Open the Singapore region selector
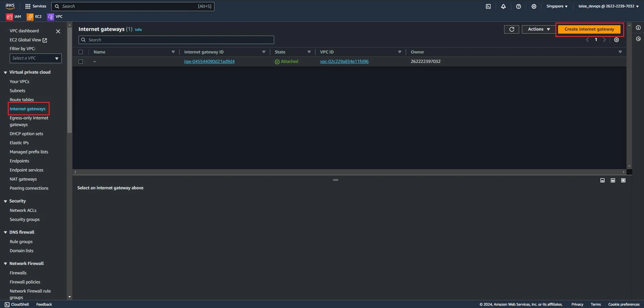The image size is (644, 308). click(557, 6)
